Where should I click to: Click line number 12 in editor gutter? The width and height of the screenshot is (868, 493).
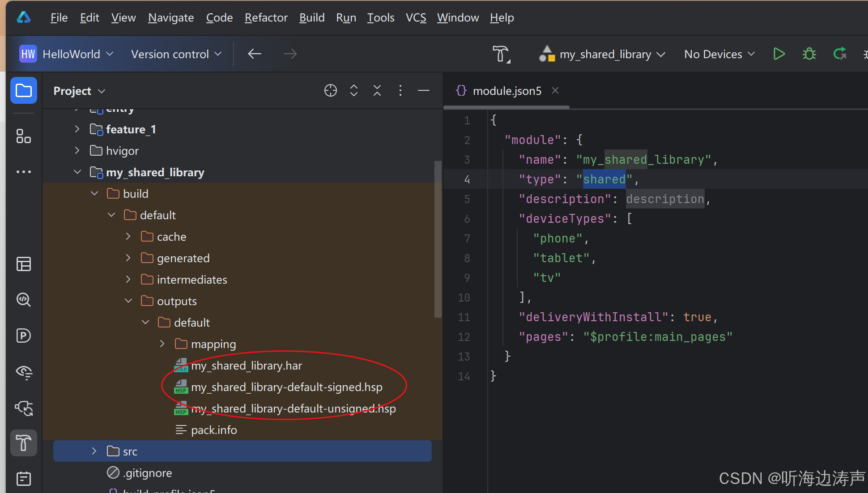[x=464, y=337]
